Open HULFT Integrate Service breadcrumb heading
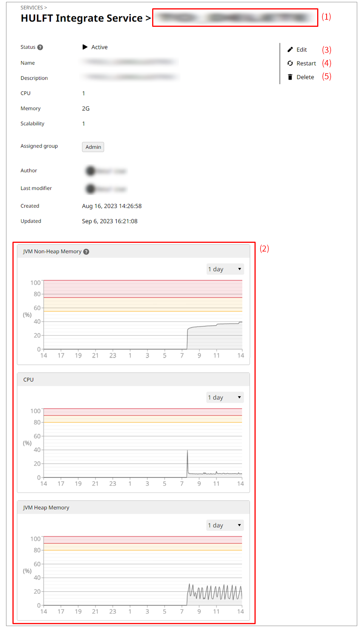The height and width of the screenshot is (628, 364). (x=82, y=18)
